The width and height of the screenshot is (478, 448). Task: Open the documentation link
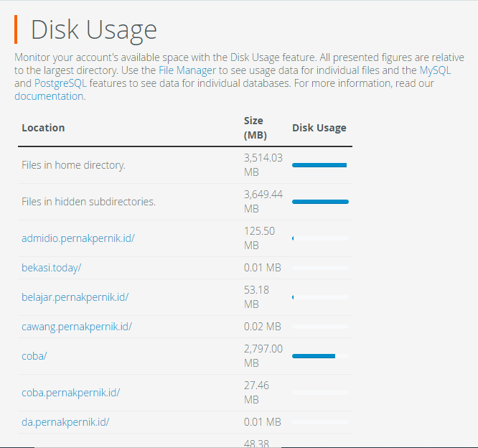49,96
